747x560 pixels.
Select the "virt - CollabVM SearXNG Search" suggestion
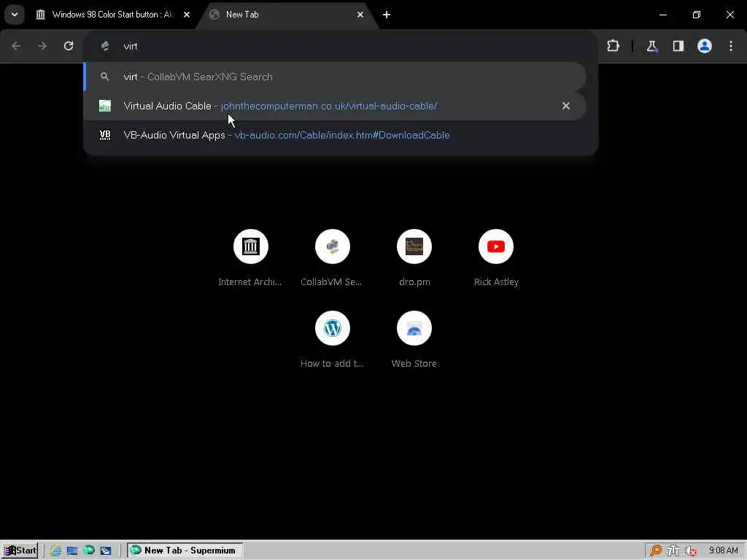click(x=336, y=77)
